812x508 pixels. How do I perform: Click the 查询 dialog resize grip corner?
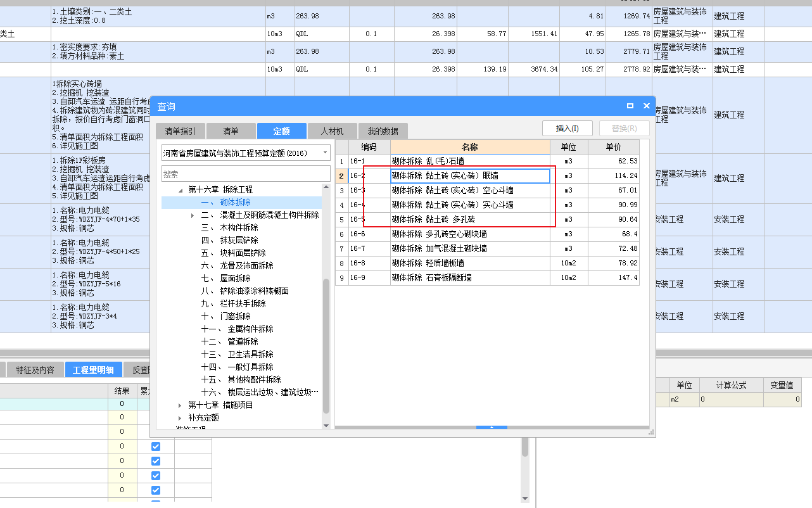(x=651, y=433)
